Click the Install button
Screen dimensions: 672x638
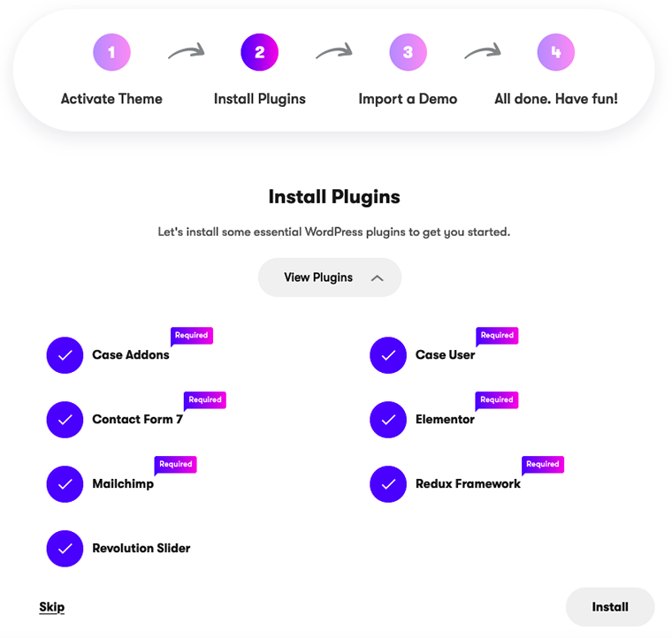coord(610,607)
